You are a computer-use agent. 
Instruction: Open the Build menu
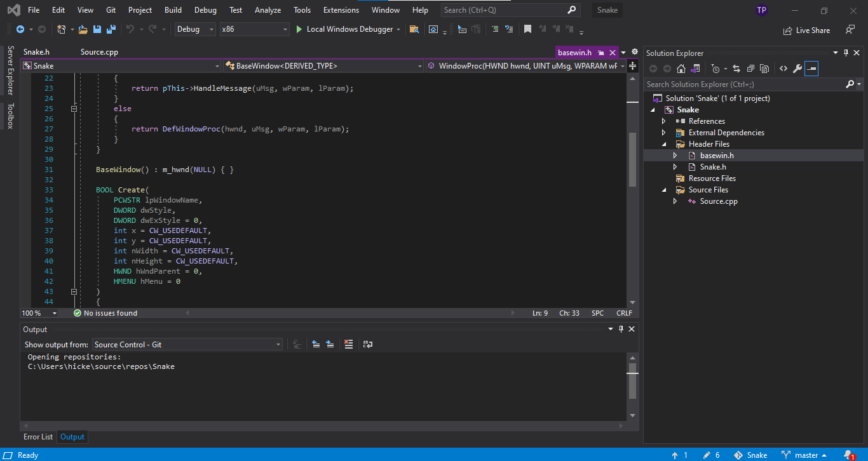tap(173, 10)
